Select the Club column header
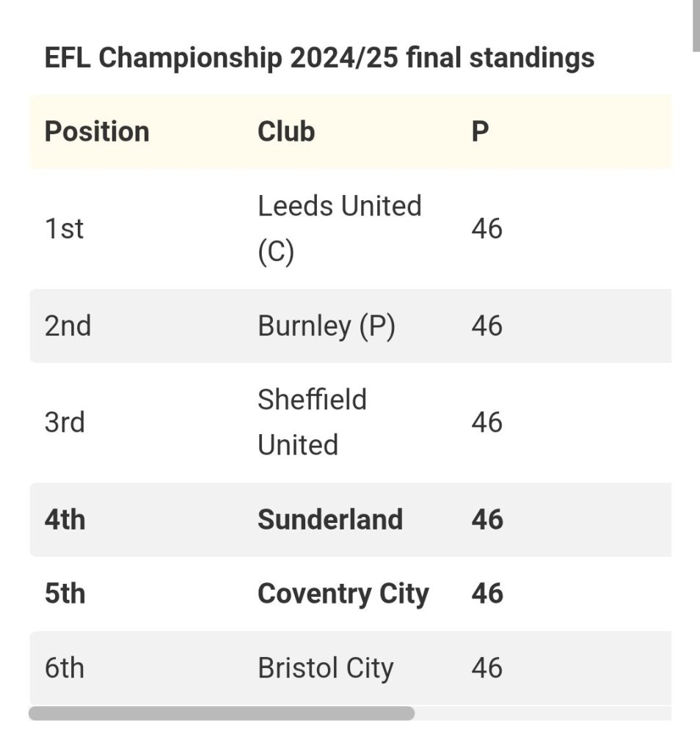Image resolution: width=700 pixels, height=751 pixels. [x=286, y=131]
